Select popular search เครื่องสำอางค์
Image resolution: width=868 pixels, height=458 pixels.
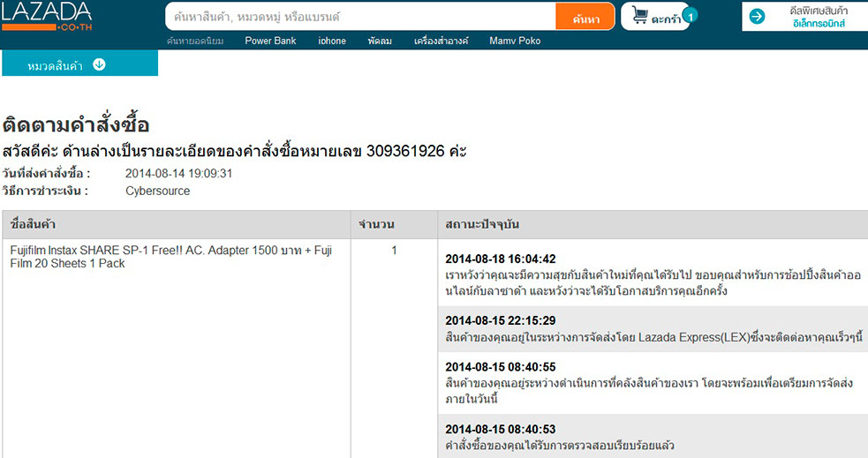point(441,41)
